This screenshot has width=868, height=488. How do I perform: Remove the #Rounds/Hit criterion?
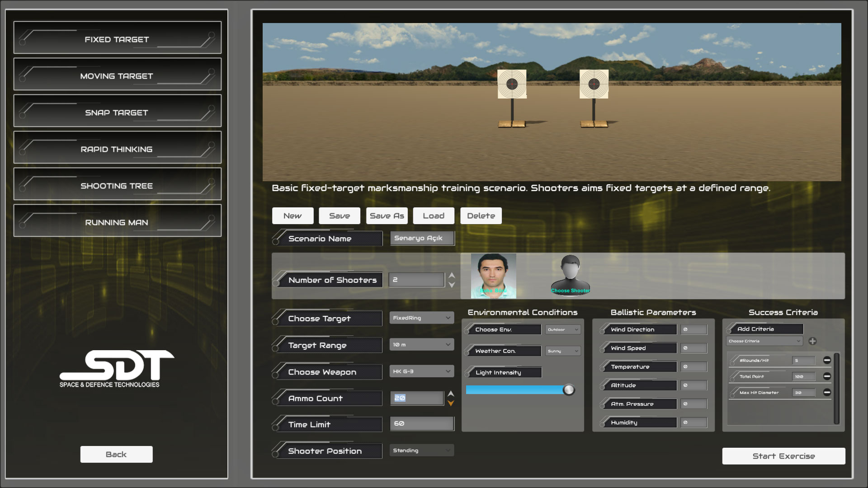pyautogui.click(x=827, y=360)
